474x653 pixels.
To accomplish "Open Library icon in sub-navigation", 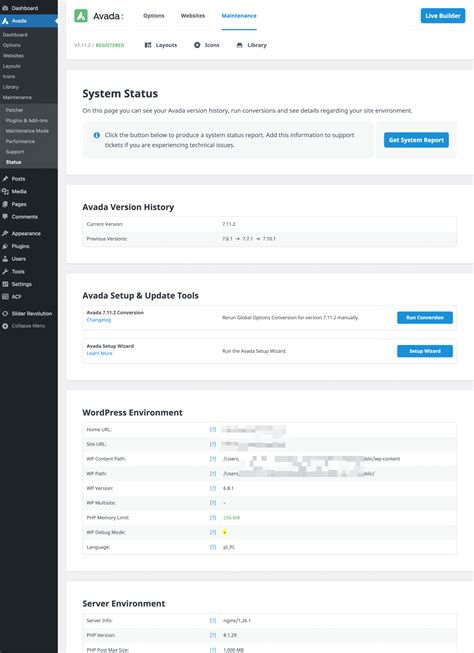I will 239,45.
